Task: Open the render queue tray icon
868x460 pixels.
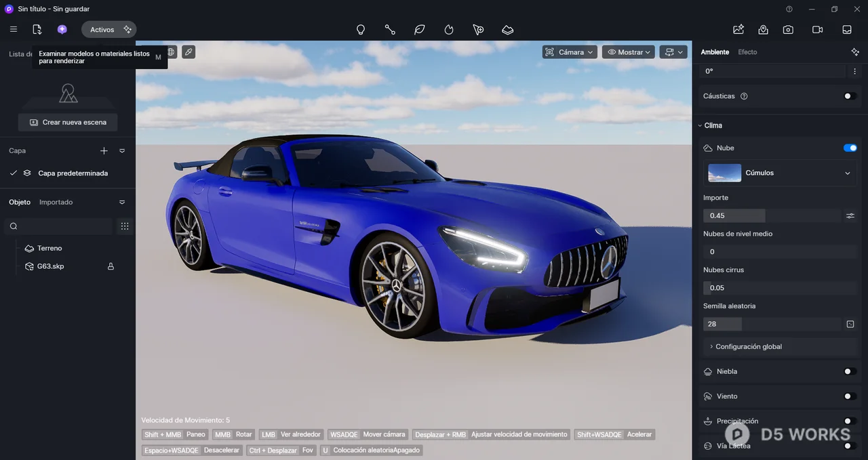Action: 847,29
